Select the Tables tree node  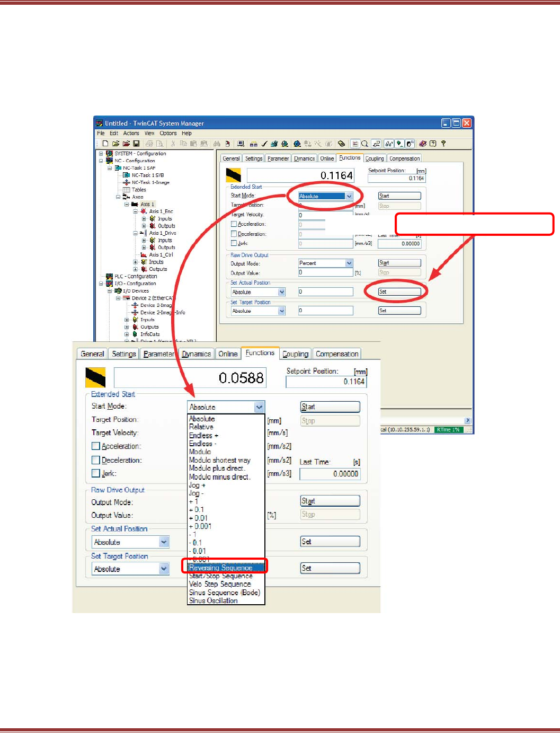(x=139, y=190)
